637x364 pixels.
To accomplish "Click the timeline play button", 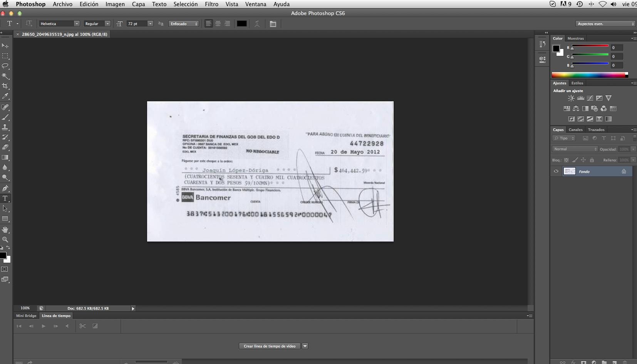I will click(44, 326).
